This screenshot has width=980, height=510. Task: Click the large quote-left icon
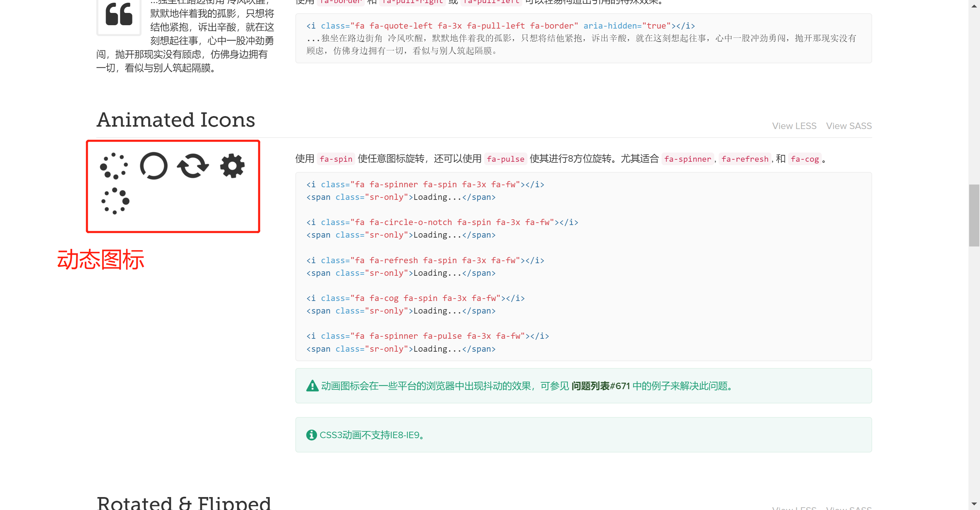click(119, 14)
